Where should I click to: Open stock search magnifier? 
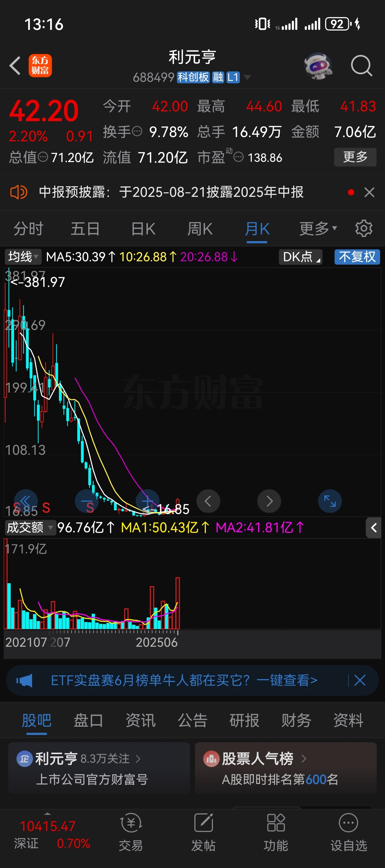(x=361, y=65)
